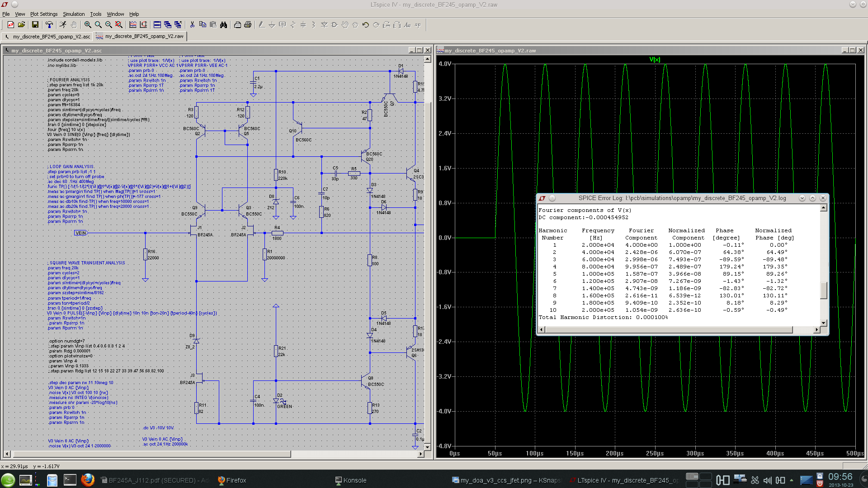This screenshot has height=488, width=868.
Task: Click the volume icon in the system tray
Action: [x=768, y=480]
